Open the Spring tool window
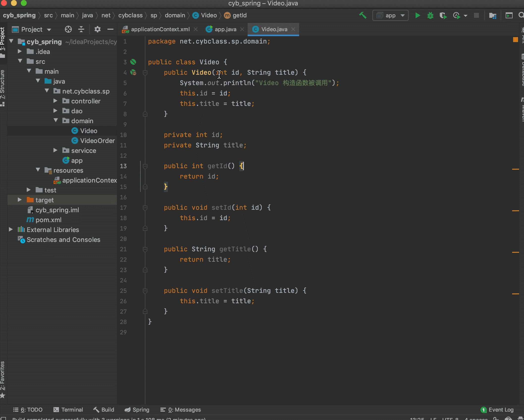524x420 pixels. 137,410
